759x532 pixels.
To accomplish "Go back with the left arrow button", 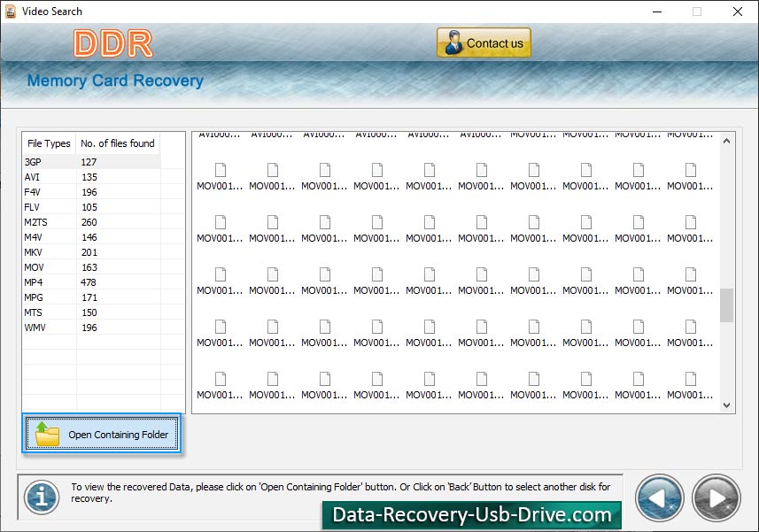I will click(x=659, y=498).
